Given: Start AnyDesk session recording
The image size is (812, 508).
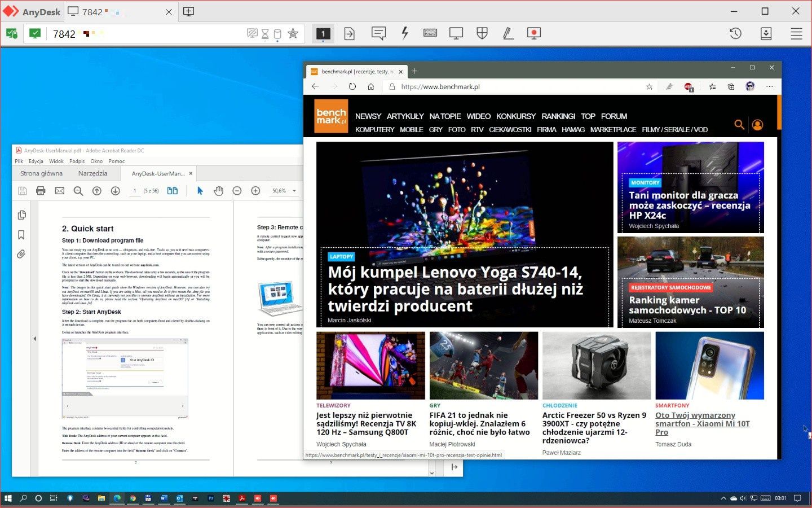Looking at the screenshot, I should [534, 34].
